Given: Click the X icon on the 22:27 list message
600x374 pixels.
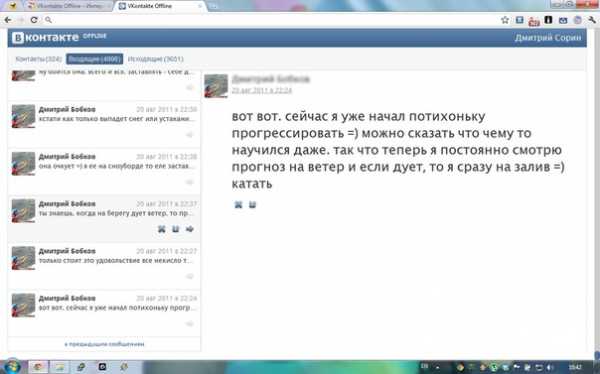Looking at the screenshot, I should [161, 229].
